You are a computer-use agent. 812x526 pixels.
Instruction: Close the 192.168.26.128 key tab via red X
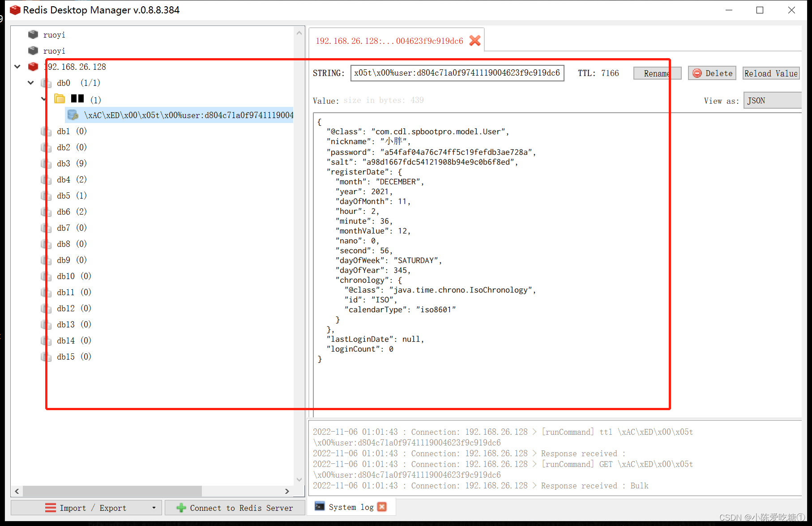[x=475, y=41]
